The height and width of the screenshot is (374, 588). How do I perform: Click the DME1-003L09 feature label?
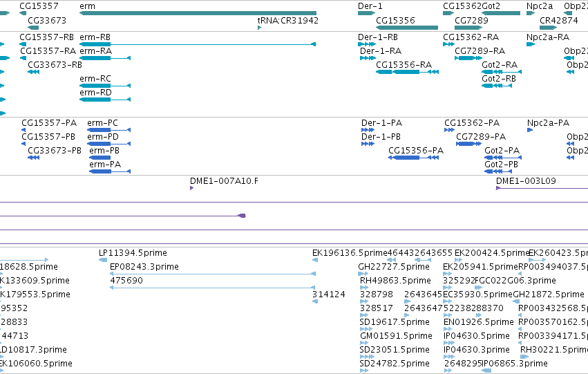(526, 181)
